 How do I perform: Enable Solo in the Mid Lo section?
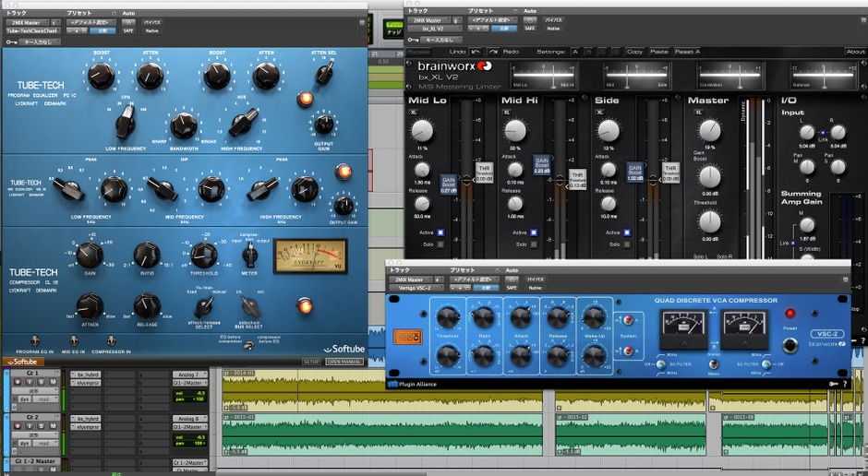tap(440, 244)
